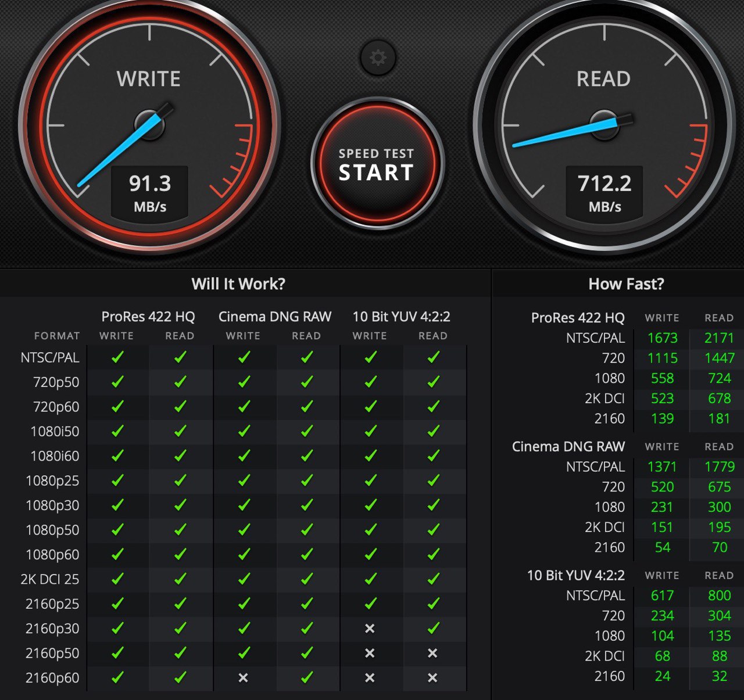Click the value 54 for Cinema DNG 2160 write

pos(663,547)
